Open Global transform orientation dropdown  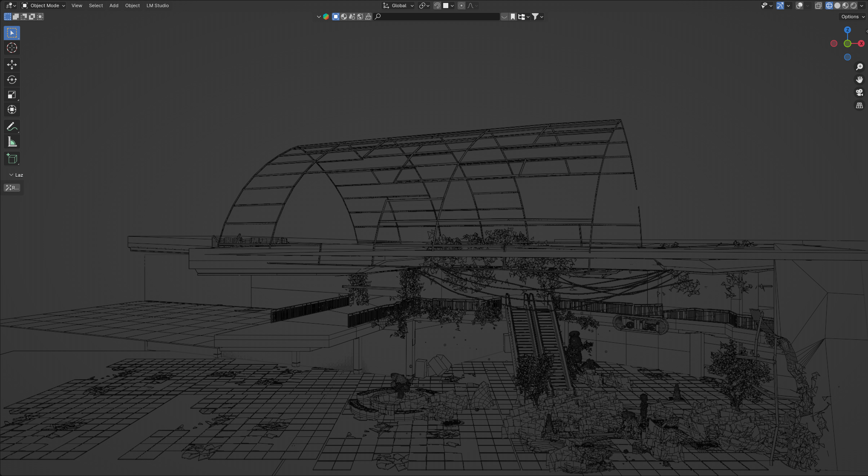coord(398,6)
